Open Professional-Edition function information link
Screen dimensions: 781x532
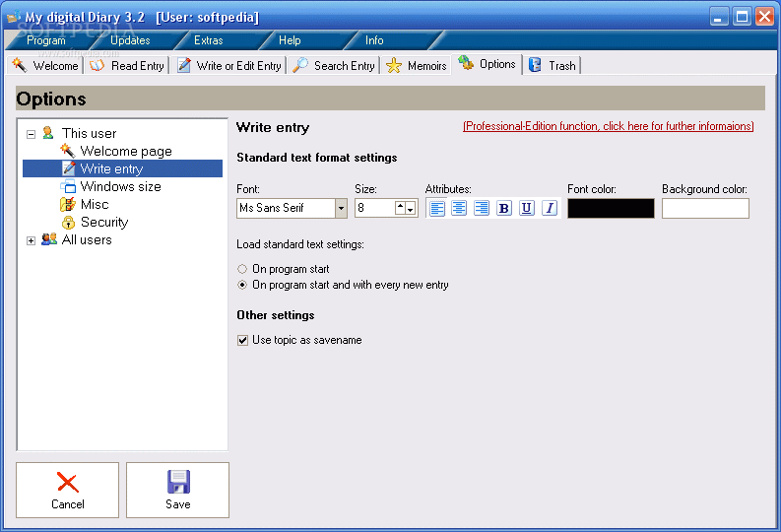[x=609, y=126]
